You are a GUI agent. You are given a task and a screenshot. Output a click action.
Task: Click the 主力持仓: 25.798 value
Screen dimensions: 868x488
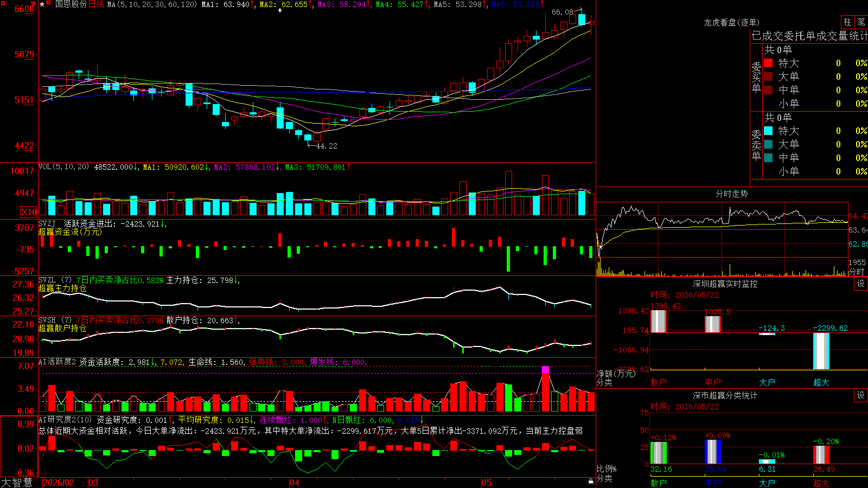[x=200, y=280]
